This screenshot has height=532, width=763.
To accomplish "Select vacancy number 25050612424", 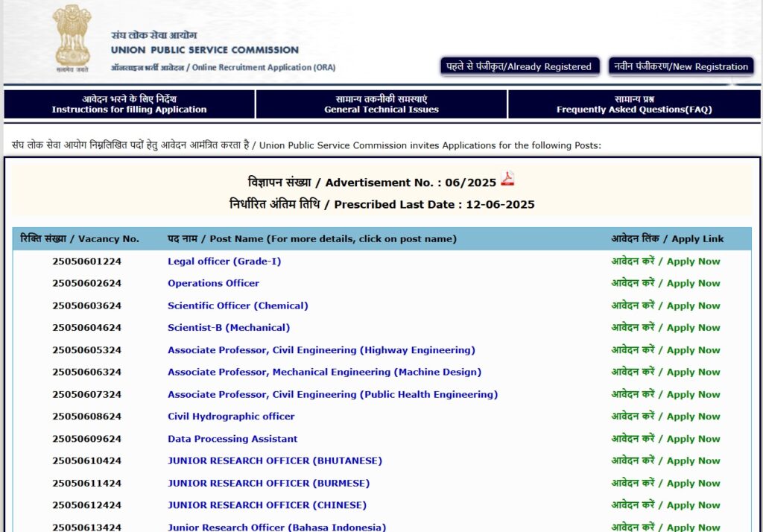I will tap(86, 505).
